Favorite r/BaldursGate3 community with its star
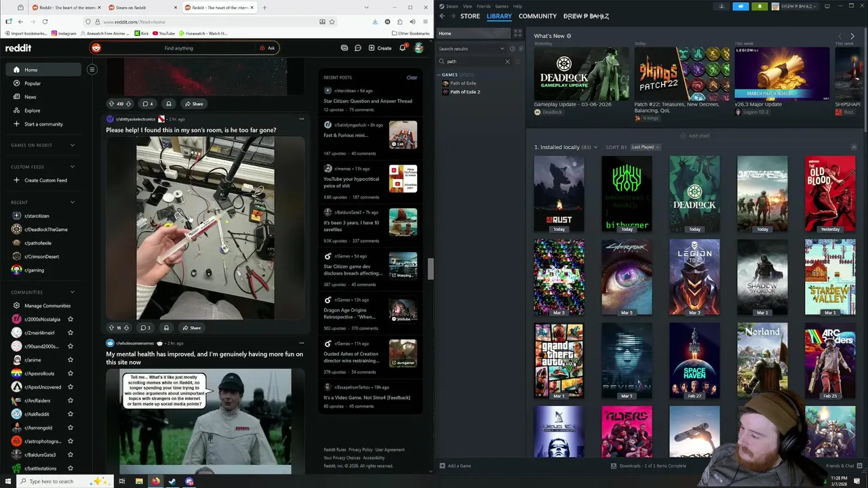The image size is (868, 488). [x=71, y=455]
